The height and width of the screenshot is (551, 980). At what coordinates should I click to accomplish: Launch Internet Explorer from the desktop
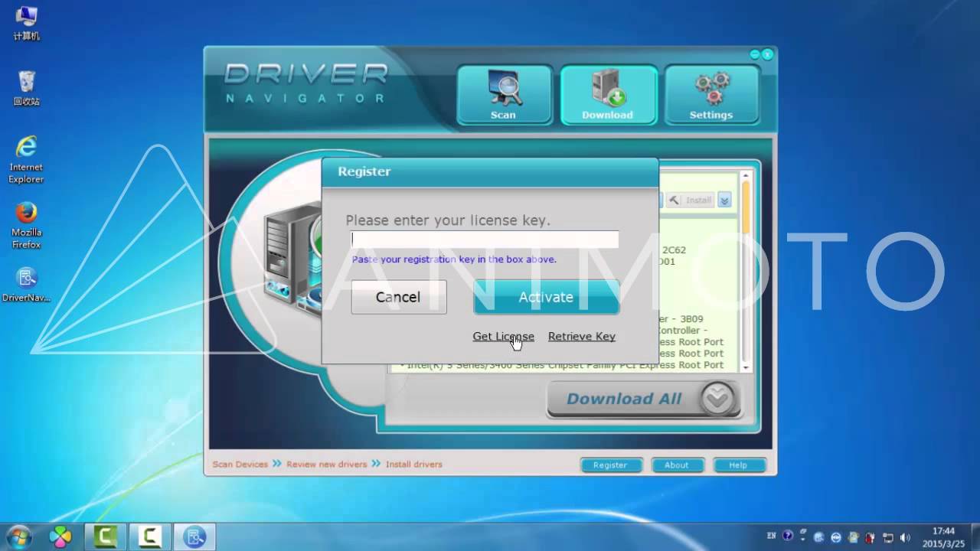(26, 159)
